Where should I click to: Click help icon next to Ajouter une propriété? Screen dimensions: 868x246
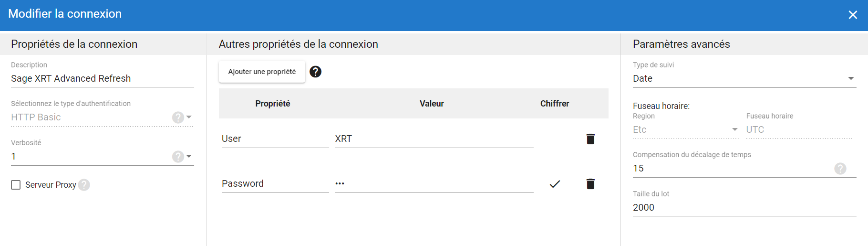coord(315,72)
